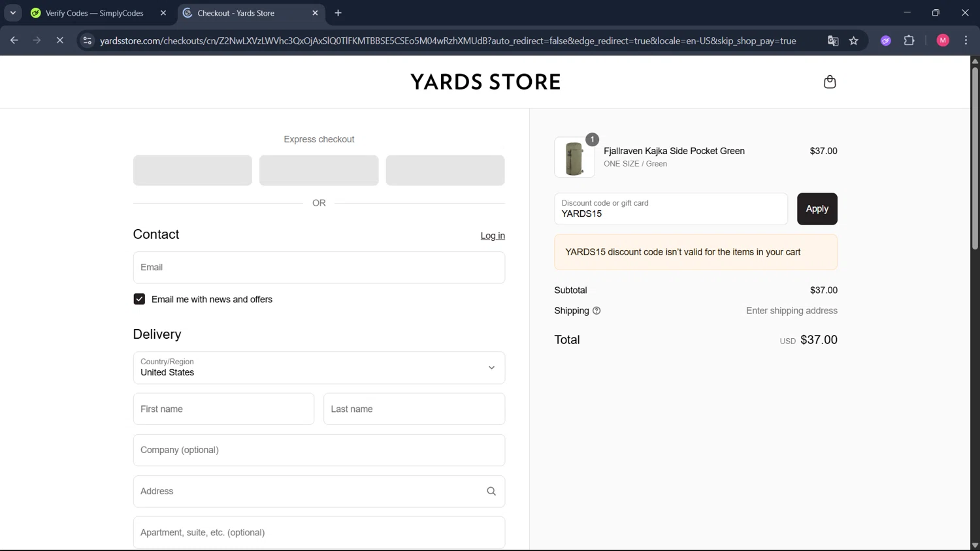The width and height of the screenshot is (980, 551).
Task: Click the browser forward arrow
Action: click(37, 40)
